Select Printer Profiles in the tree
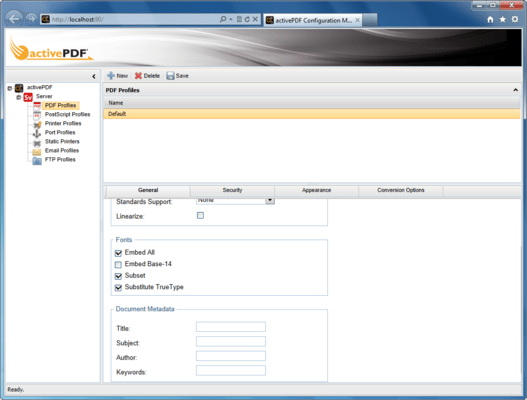 [63, 124]
